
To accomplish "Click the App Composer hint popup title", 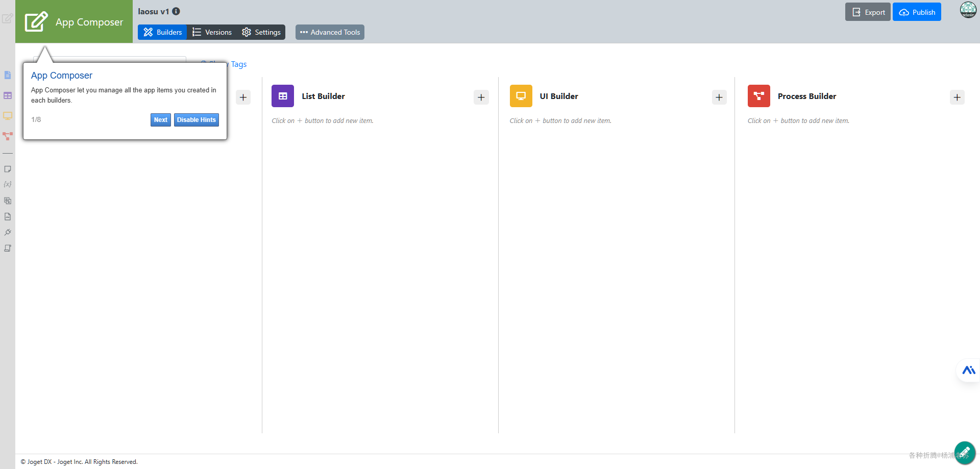I will click(x=62, y=76).
